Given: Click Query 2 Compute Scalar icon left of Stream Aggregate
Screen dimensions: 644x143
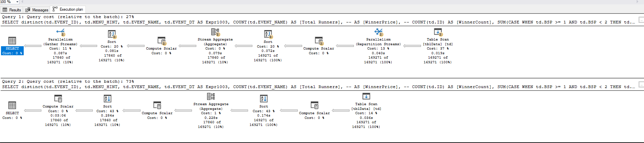Looking at the screenshot, I should click(157, 105).
